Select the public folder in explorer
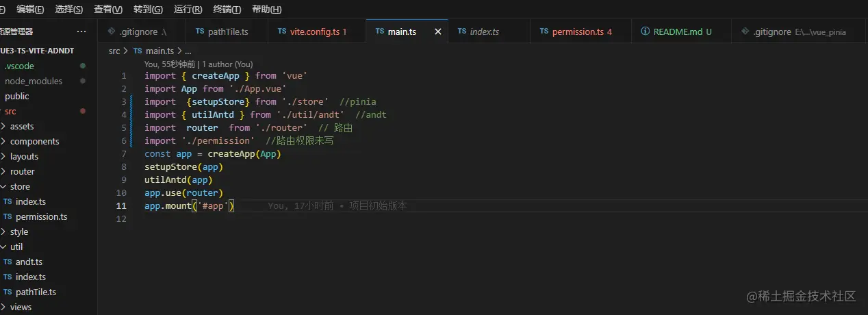This screenshot has width=868, height=315. (17, 96)
